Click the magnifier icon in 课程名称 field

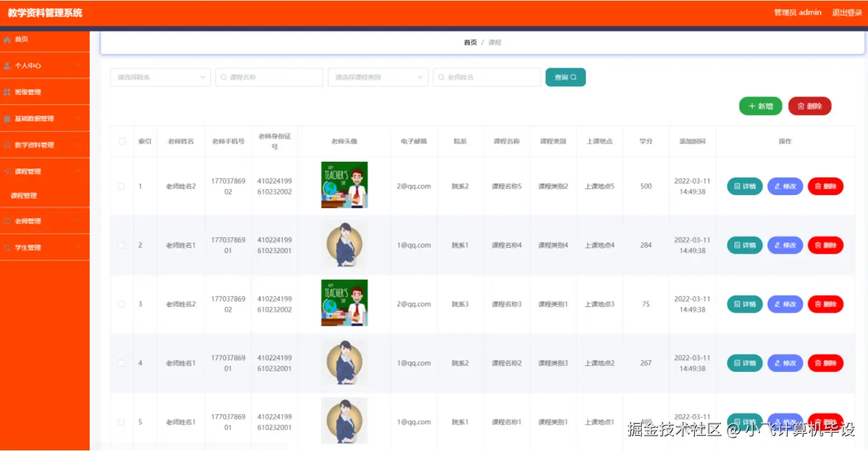point(223,77)
